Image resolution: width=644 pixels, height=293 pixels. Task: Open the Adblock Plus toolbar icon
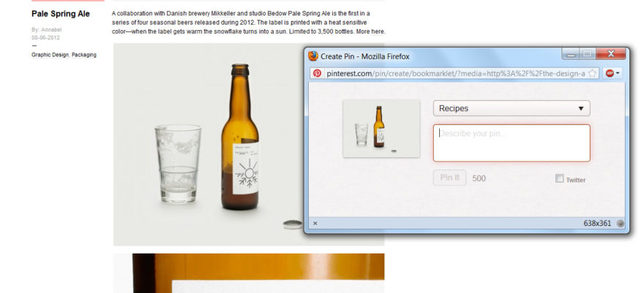tap(610, 73)
